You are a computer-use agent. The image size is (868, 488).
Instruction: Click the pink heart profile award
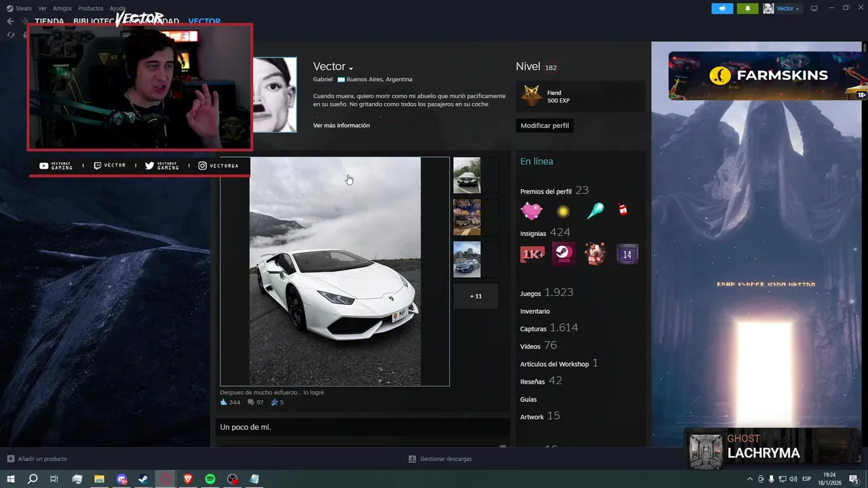(x=532, y=211)
